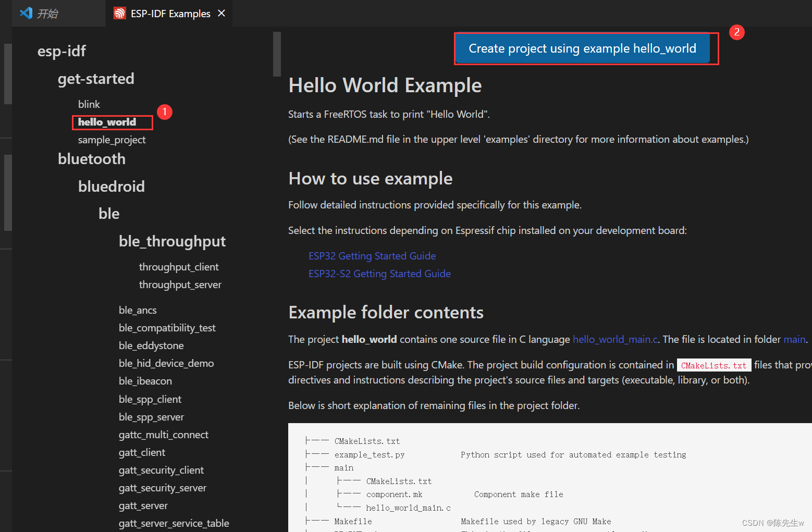Image resolution: width=812 pixels, height=532 pixels.
Task: Close the ESP-IDF Examples tab
Action: tap(222, 13)
